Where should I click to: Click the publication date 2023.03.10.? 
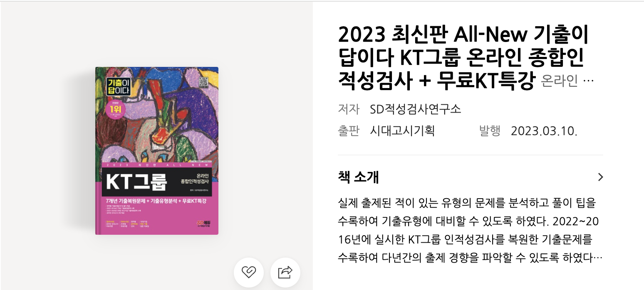tap(544, 131)
